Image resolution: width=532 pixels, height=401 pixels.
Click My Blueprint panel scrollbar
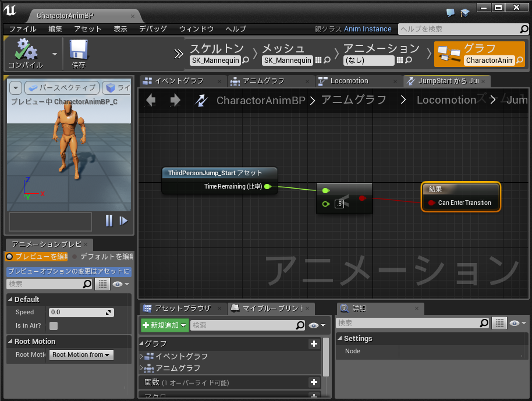(x=326, y=357)
